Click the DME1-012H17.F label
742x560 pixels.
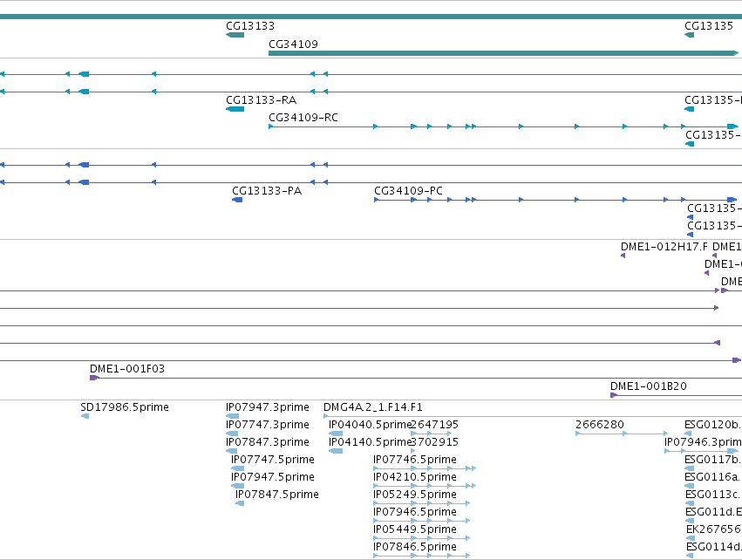point(664,247)
